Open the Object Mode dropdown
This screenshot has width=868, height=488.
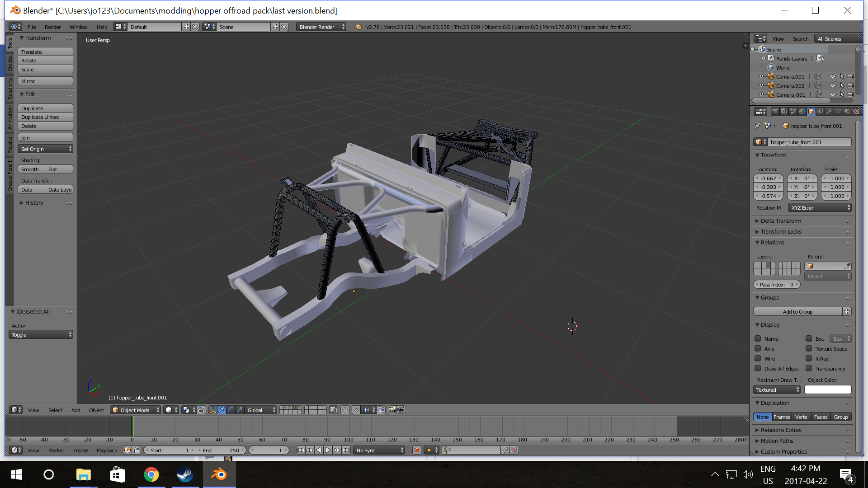point(136,410)
